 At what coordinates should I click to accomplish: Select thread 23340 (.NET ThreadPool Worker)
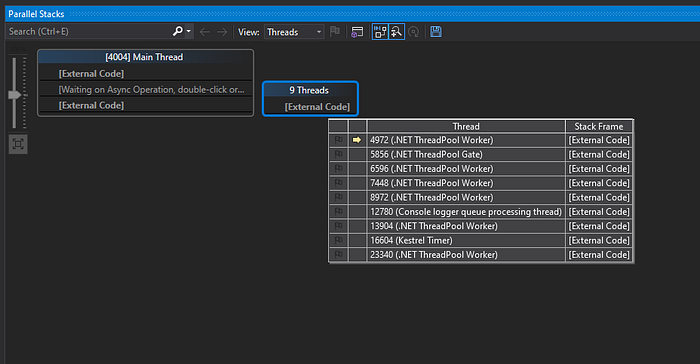(x=466, y=255)
